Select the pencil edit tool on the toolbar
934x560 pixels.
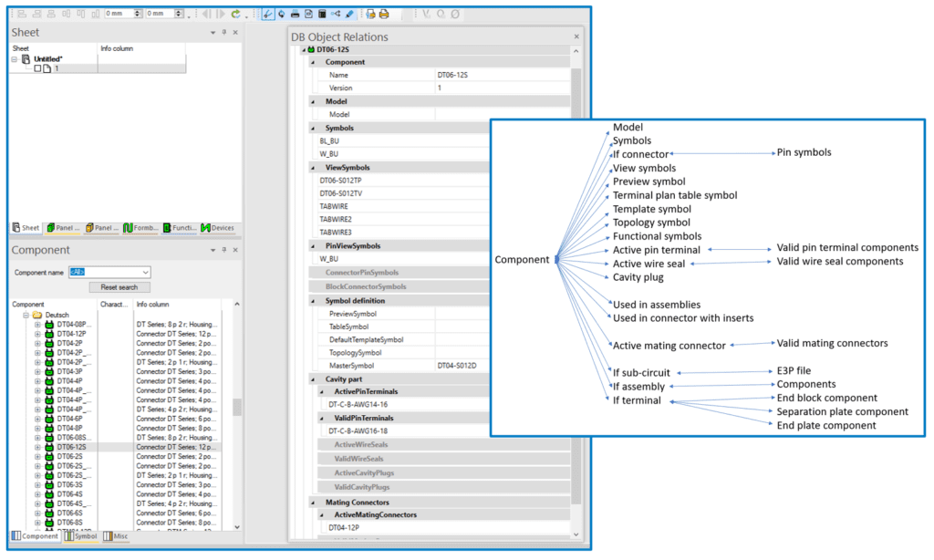pos(348,13)
